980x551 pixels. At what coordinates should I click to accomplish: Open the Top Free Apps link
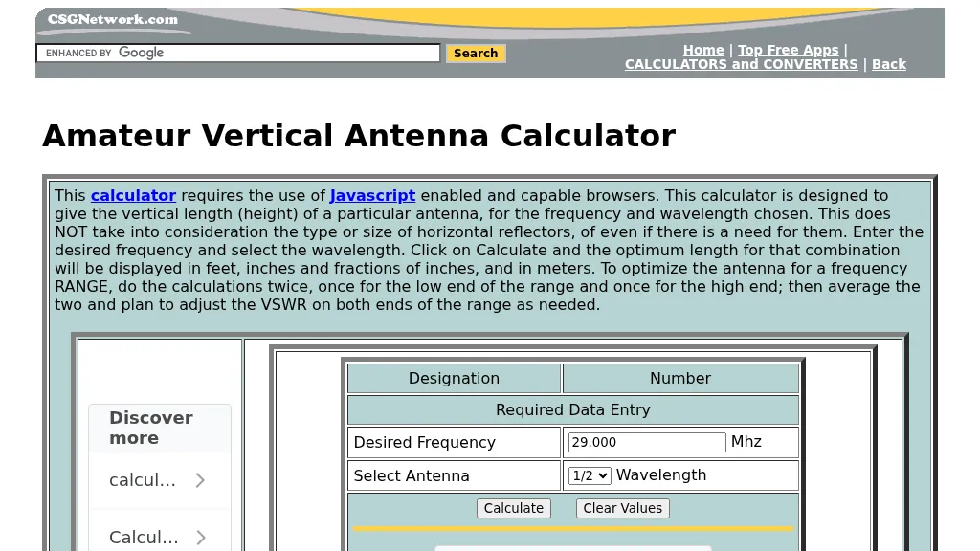[x=789, y=50]
